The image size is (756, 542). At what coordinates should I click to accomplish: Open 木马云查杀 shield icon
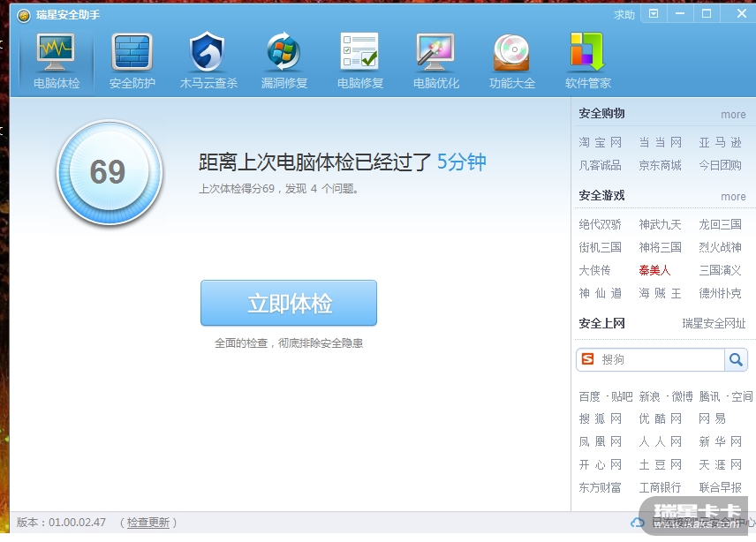208,51
